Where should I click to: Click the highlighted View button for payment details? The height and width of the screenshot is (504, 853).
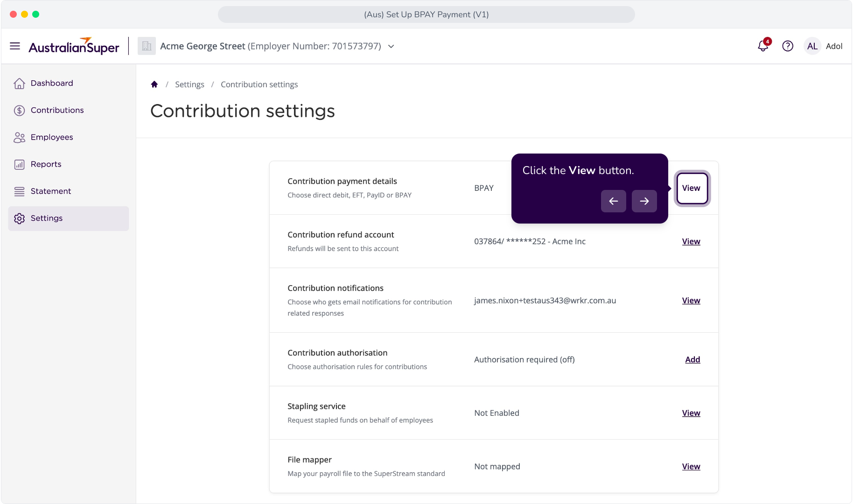coord(692,188)
